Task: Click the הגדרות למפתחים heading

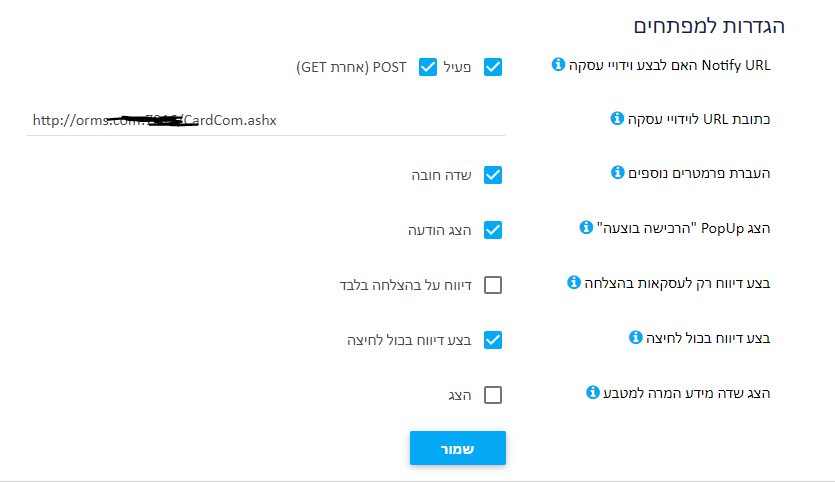Action: click(x=709, y=26)
